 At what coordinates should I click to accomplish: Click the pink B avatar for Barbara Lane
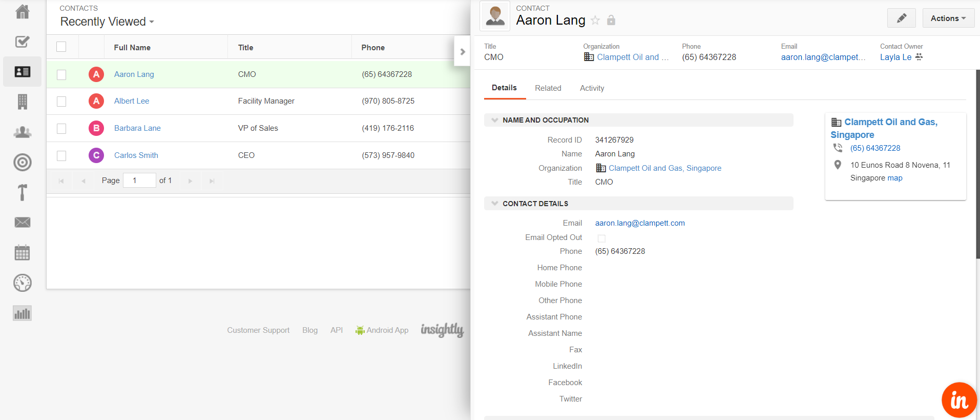[x=96, y=128]
